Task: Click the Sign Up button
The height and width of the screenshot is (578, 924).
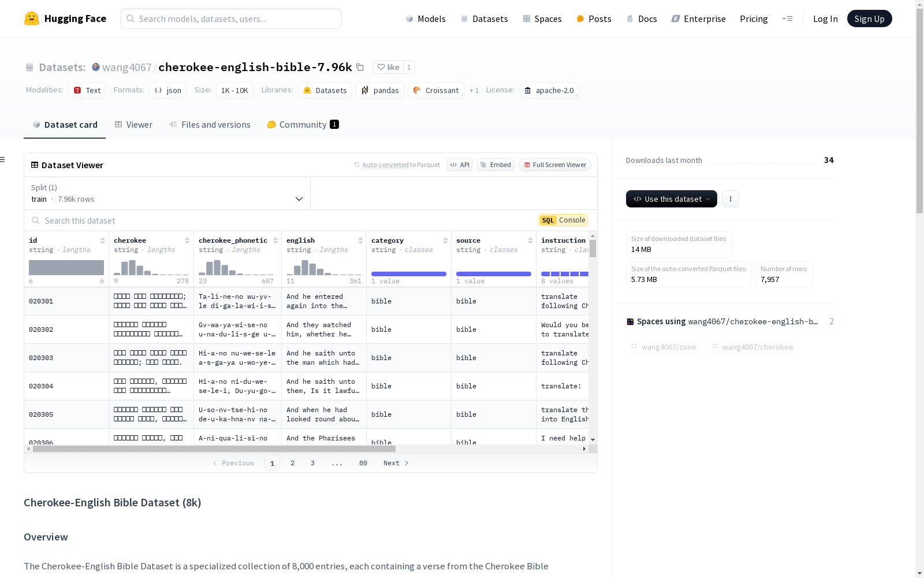Action: [869, 18]
